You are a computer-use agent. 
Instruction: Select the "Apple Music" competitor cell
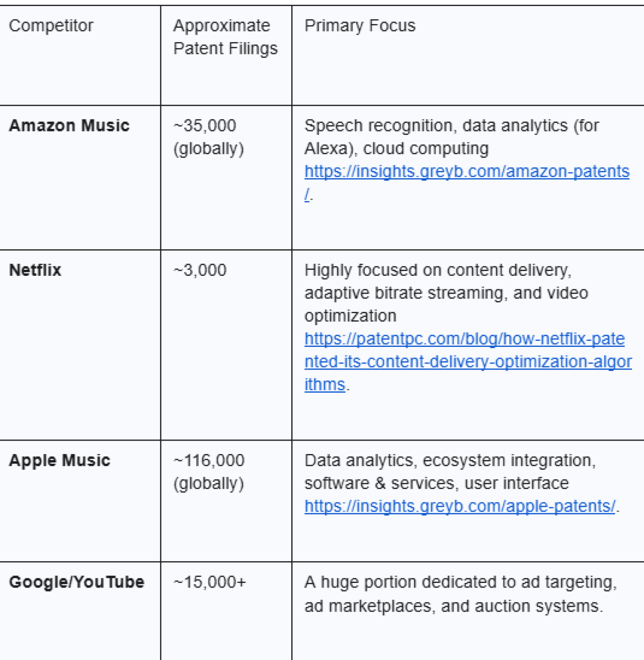point(59,461)
